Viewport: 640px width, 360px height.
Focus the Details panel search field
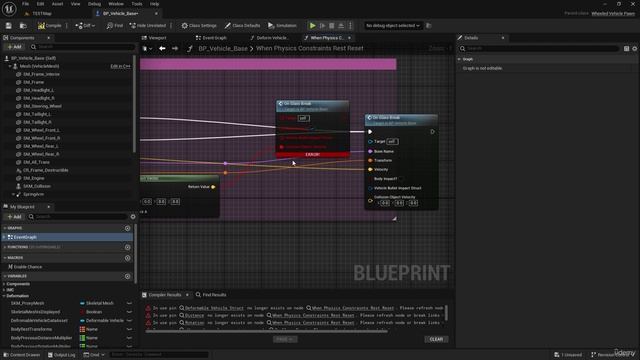point(538,49)
